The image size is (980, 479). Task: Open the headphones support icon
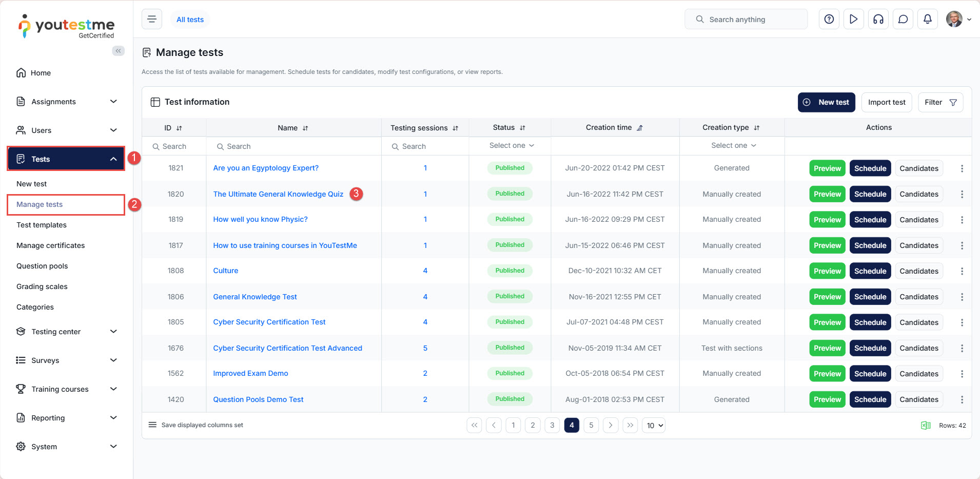pyautogui.click(x=878, y=20)
